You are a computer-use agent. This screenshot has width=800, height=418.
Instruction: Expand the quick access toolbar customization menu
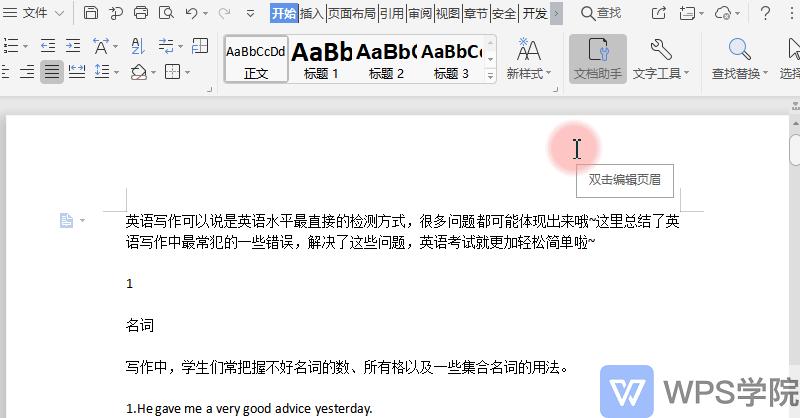[250, 14]
